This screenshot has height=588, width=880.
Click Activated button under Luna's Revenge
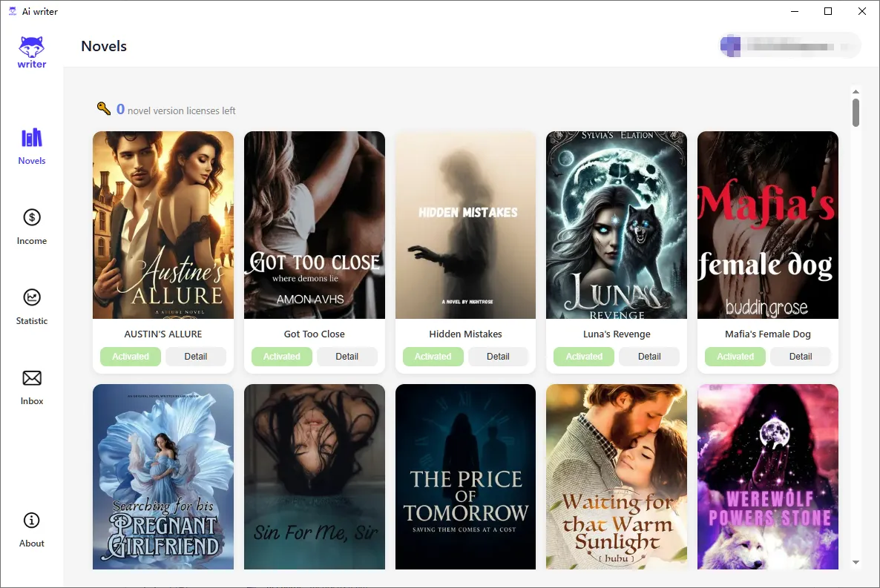click(x=584, y=356)
